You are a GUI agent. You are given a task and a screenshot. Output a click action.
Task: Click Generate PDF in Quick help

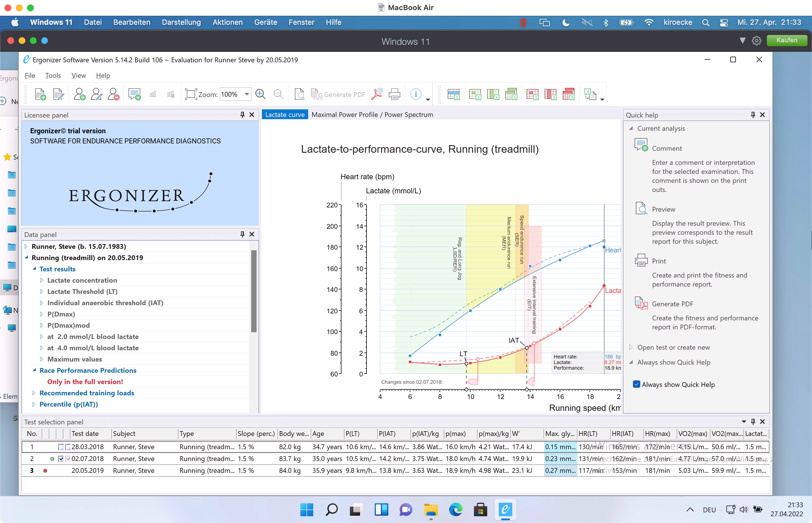pos(672,304)
